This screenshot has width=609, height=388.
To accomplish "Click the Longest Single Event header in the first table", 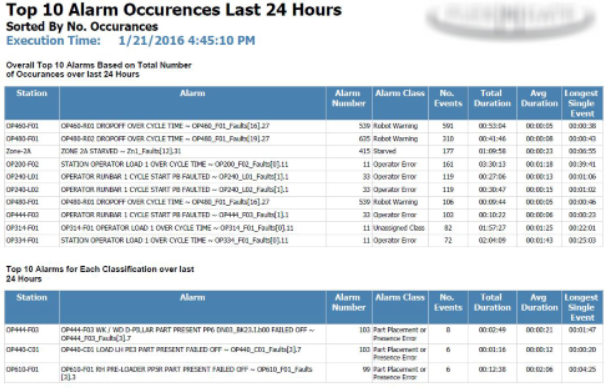I will (582, 103).
